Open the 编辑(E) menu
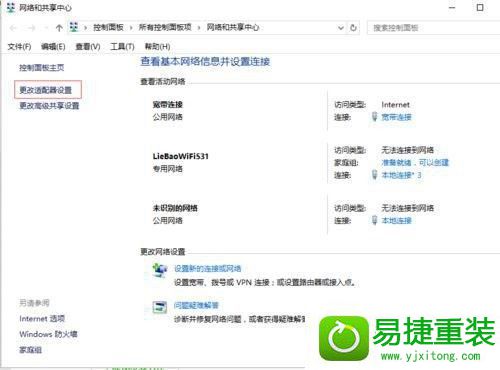This screenshot has width=500, height=370. click(53, 47)
